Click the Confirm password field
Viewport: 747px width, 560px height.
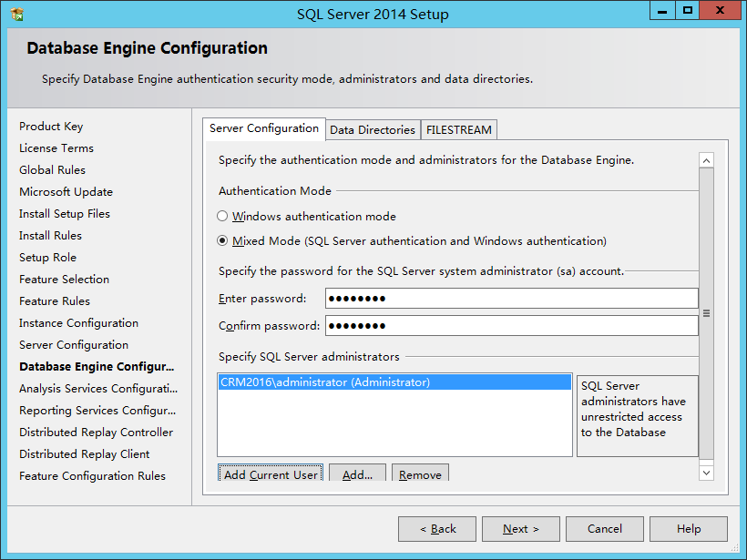tap(512, 326)
